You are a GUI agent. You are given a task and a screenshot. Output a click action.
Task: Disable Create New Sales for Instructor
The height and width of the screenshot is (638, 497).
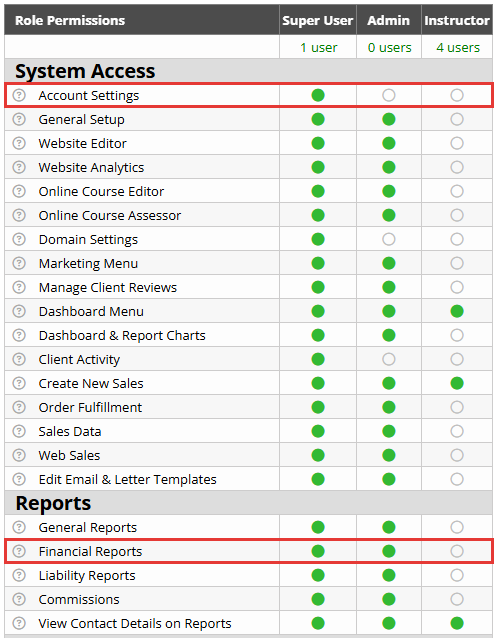coord(457,383)
